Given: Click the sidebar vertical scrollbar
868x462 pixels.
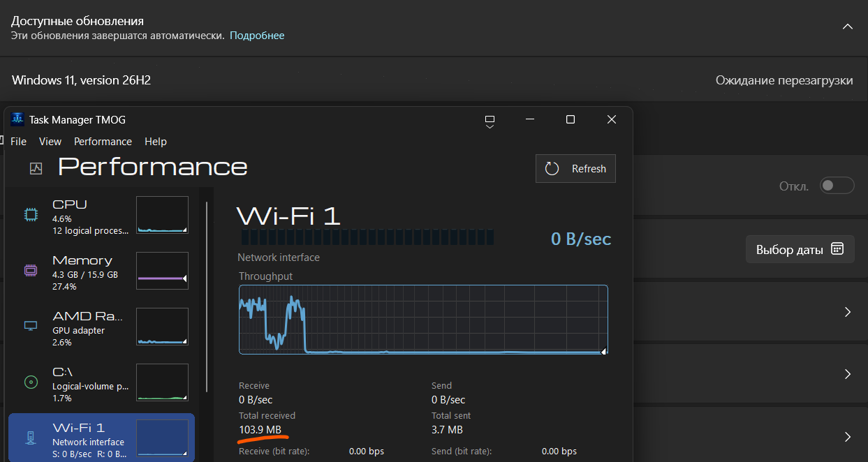Looking at the screenshot, I should click(x=207, y=297).
